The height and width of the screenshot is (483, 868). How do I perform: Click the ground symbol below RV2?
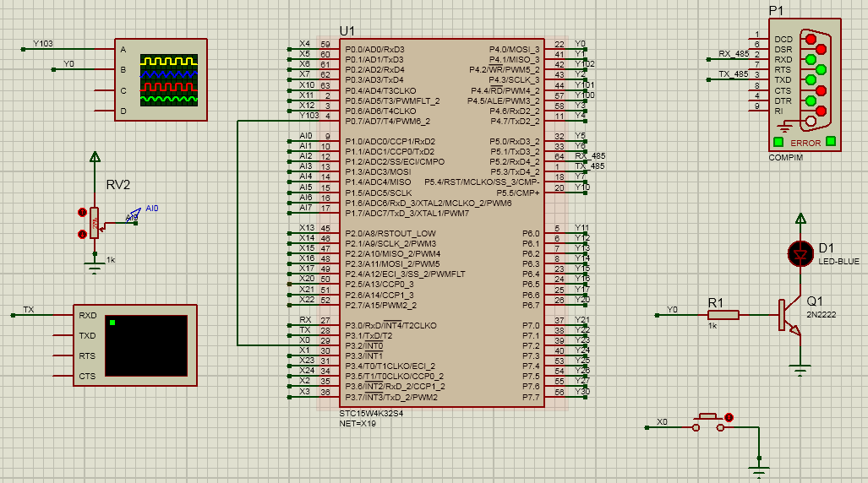[x=94, y=267]
